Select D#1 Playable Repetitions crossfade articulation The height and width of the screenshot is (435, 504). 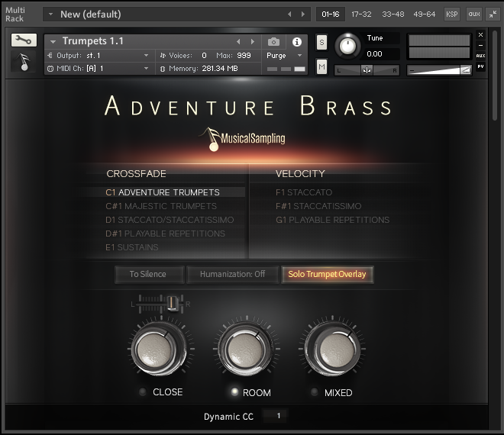coord(165,234)
